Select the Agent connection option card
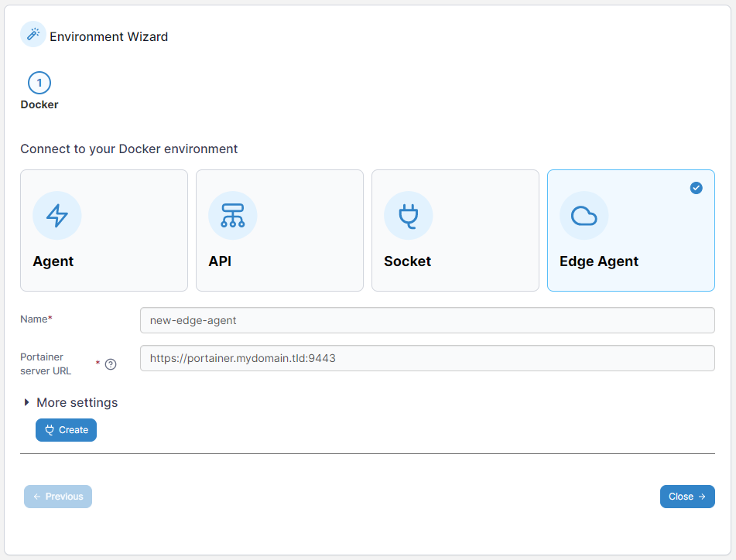This screenshot has height=560, width=736. (x=104, y=230)
